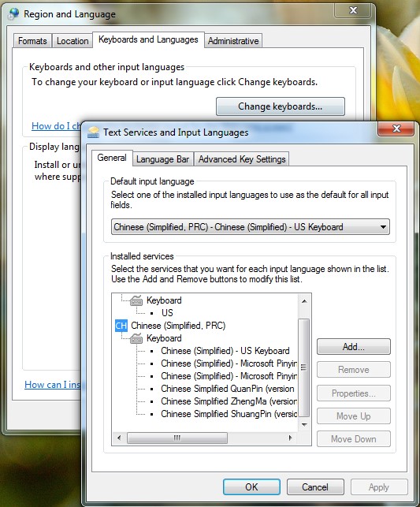The width and height of the screenshot is (420, 507).
Task: Click the CH language badge icon
Action: 121,326
